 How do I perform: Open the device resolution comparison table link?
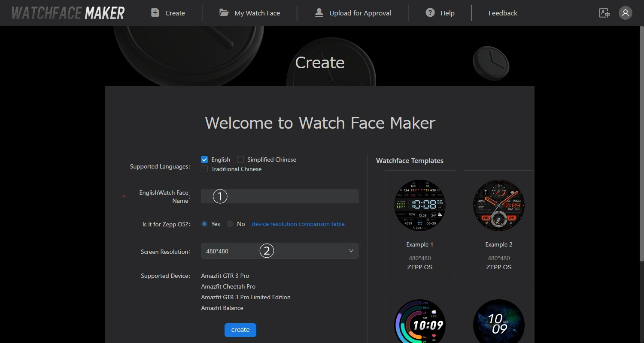[x=298, y=224]
